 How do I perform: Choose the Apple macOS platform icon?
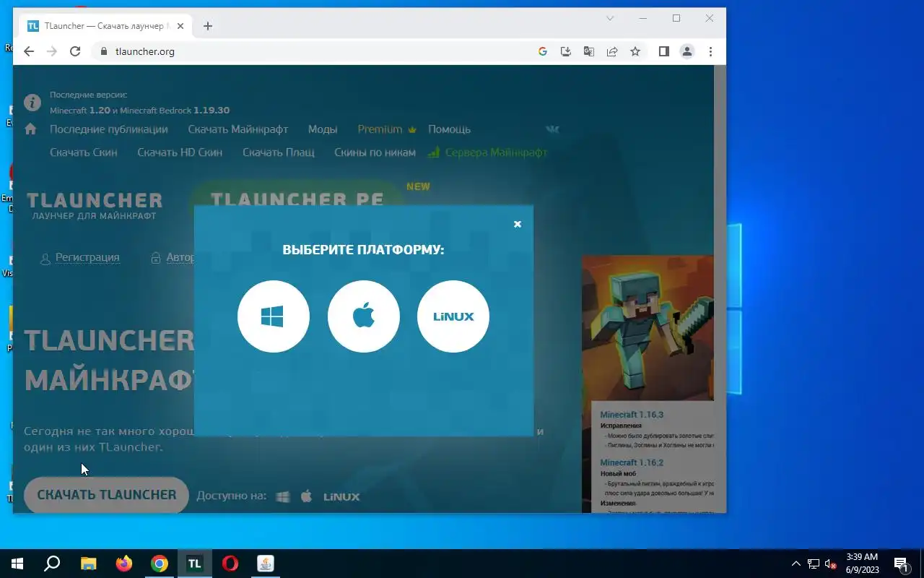(x=364, y=316)
